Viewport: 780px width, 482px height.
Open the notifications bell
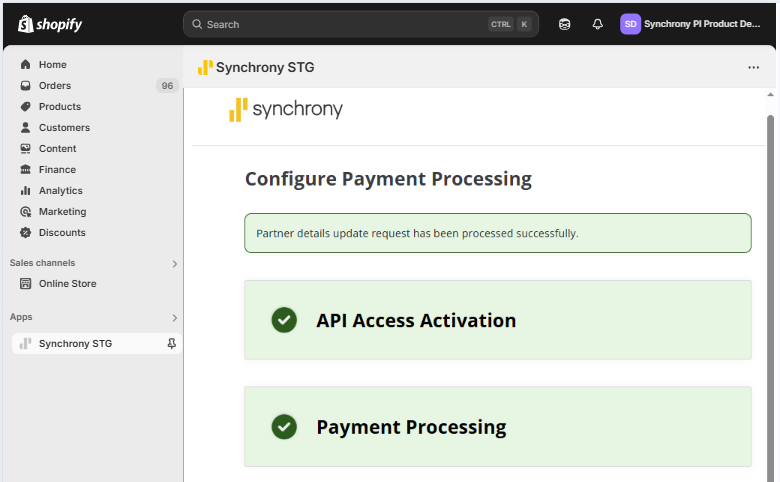tap(598, 24)
